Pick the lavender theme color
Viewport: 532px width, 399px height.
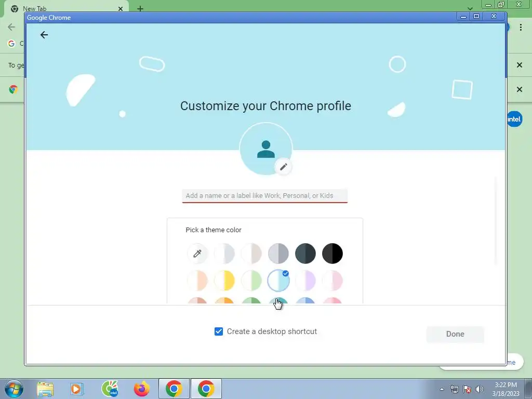pos(305,281)
